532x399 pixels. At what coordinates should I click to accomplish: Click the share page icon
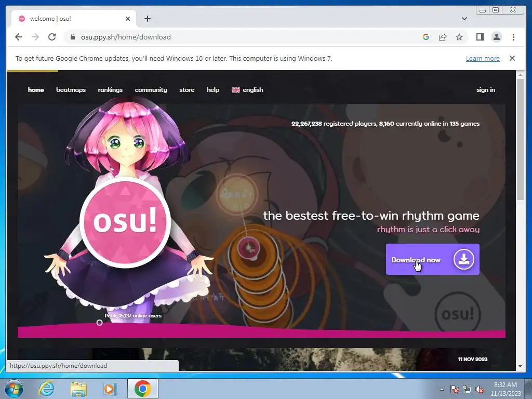[x=443, y=37]
